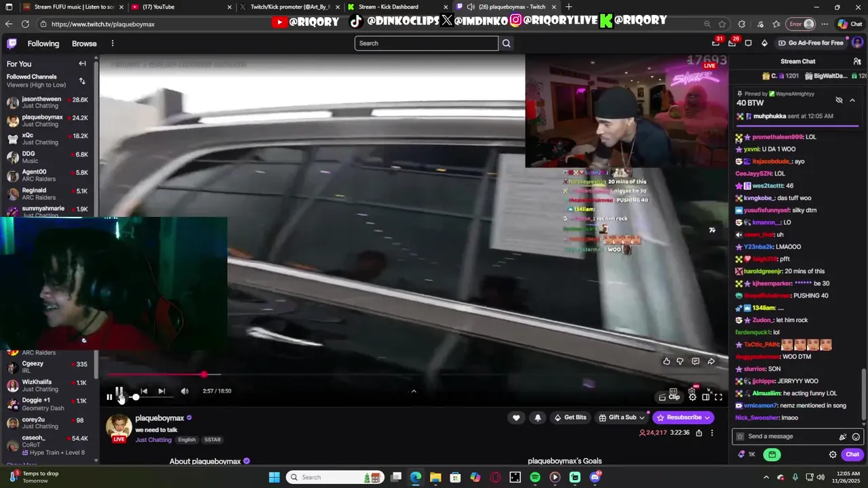868x488 pixels.
Task: Open DDG channel in sidebar
Action: tap(47, 157)
